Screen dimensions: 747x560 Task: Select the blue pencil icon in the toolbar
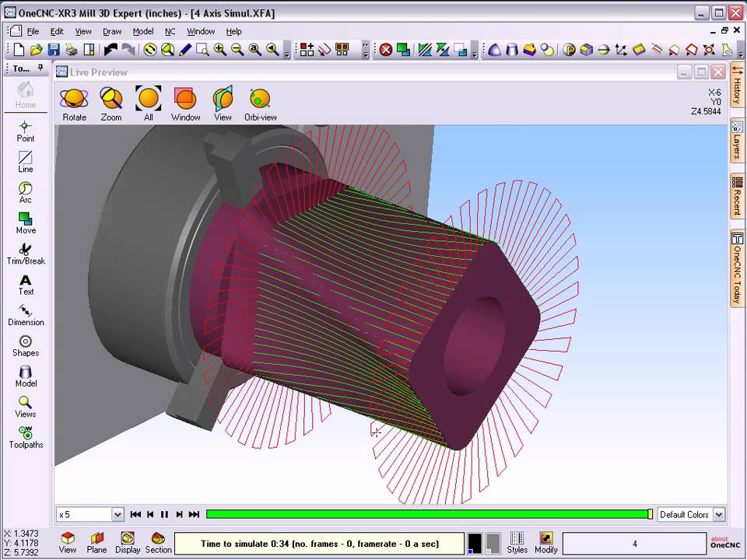[185, 50]
